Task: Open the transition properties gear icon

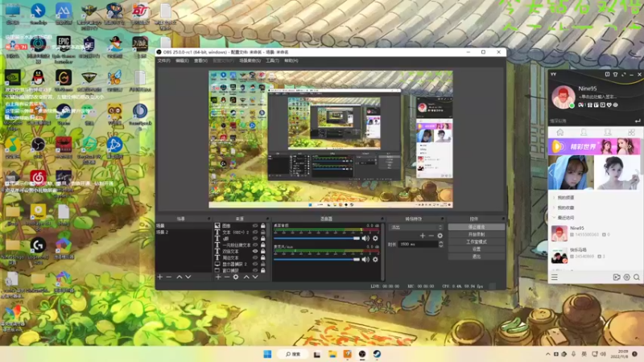Action: (440, 236)
